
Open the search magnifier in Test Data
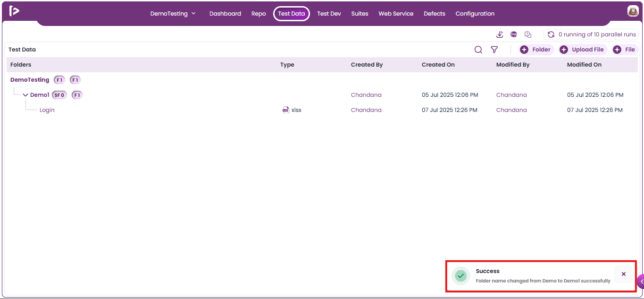(x=478, y=50)
